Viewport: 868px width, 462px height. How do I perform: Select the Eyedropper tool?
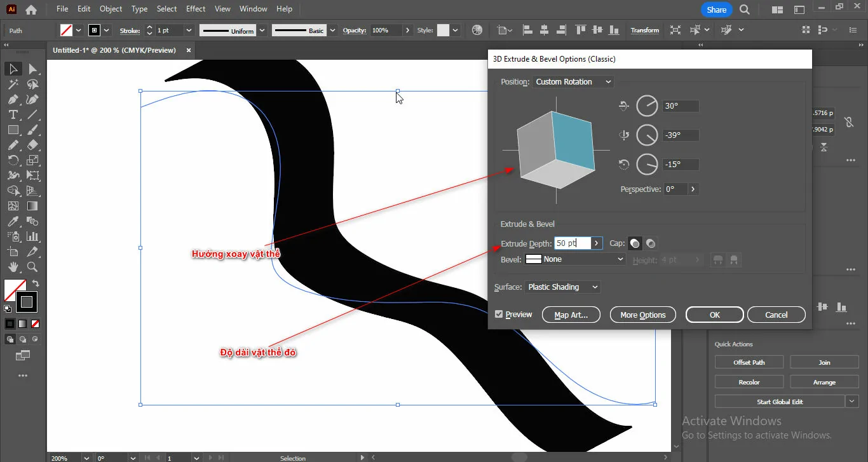tap(13, 222)
